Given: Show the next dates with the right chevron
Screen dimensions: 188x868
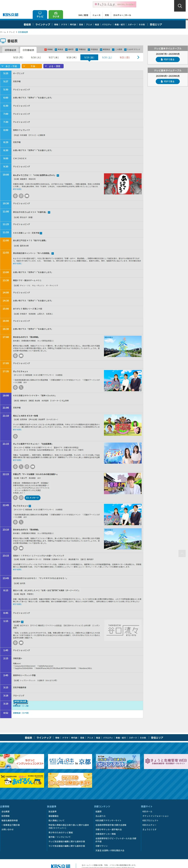Looking at the screenshot, I should tap(138, 57).
